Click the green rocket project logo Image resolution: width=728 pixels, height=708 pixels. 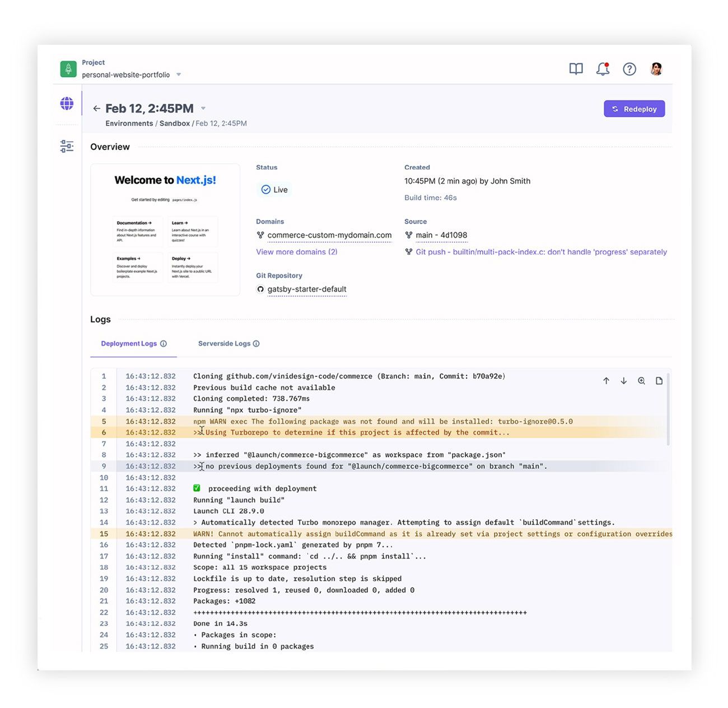(68, 69)
